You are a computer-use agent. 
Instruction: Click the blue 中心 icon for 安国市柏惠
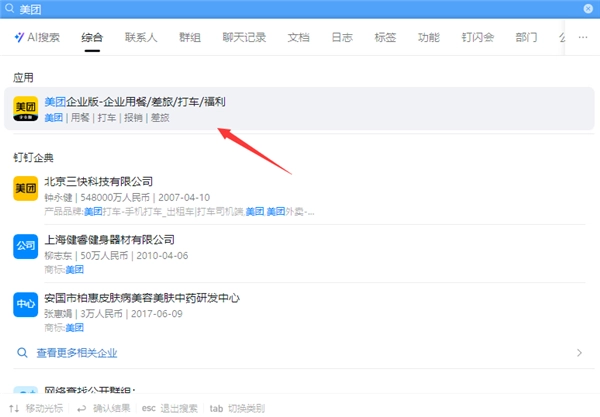[x=25, y=305]
